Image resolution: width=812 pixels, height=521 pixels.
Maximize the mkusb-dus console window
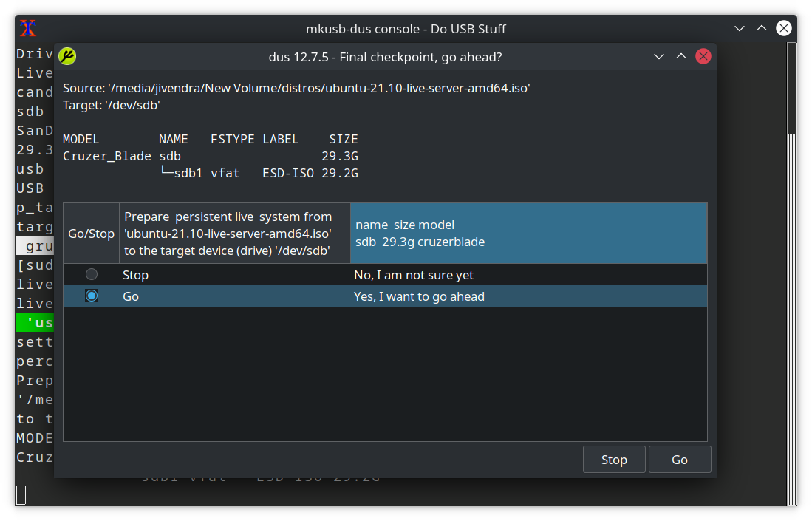tap(762, 29)
